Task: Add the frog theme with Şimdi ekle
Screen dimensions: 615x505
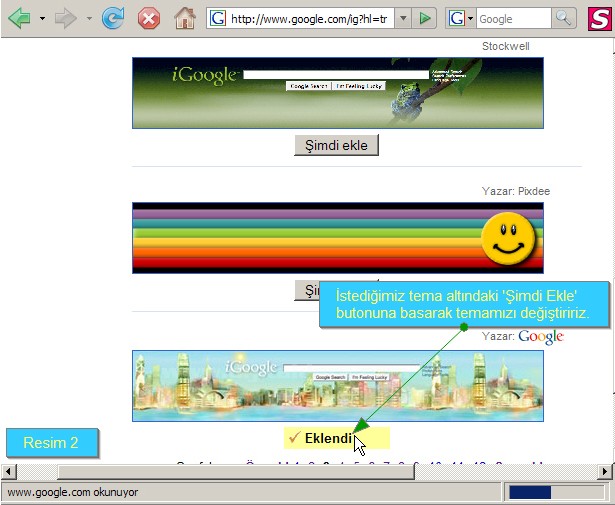Action: click(x=337, y=145)
